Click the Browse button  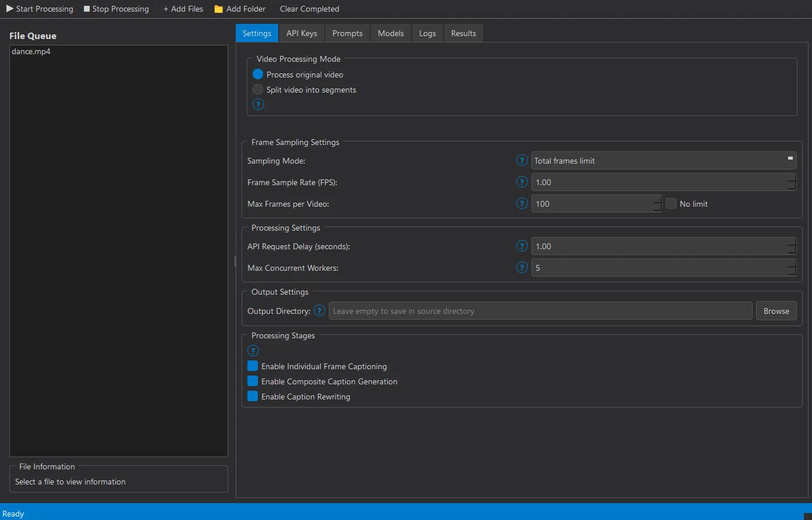click(x=776, y=311)
